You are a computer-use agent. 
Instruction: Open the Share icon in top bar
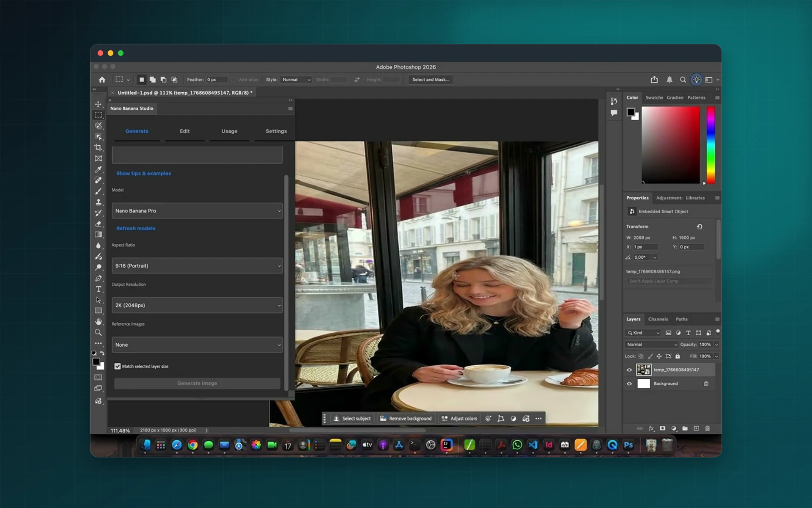pyautogui.click(x=654, y=80)
